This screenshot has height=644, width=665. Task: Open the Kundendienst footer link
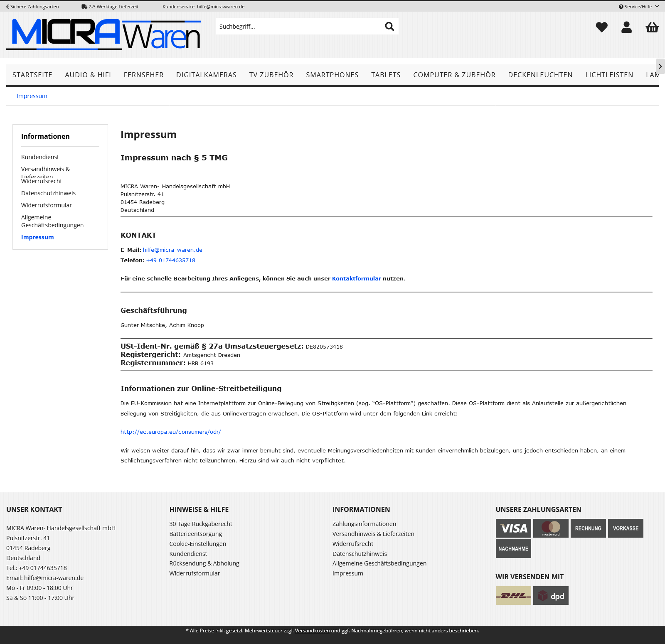click(188, 554)
